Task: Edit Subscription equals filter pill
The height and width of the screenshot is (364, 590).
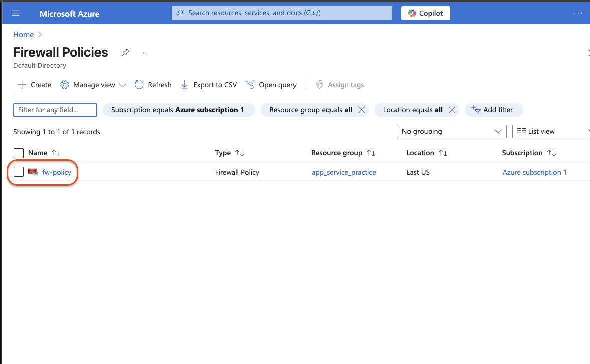Action: [x=179, y=110]
